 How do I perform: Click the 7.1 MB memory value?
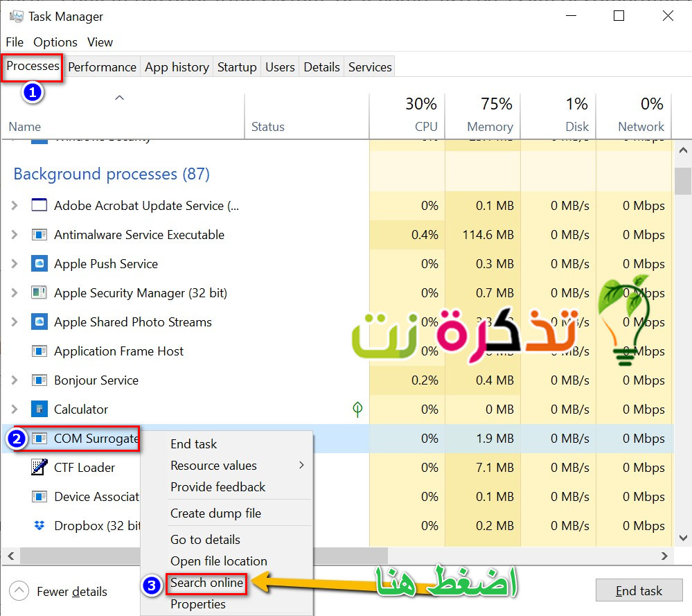coord(495,467)
